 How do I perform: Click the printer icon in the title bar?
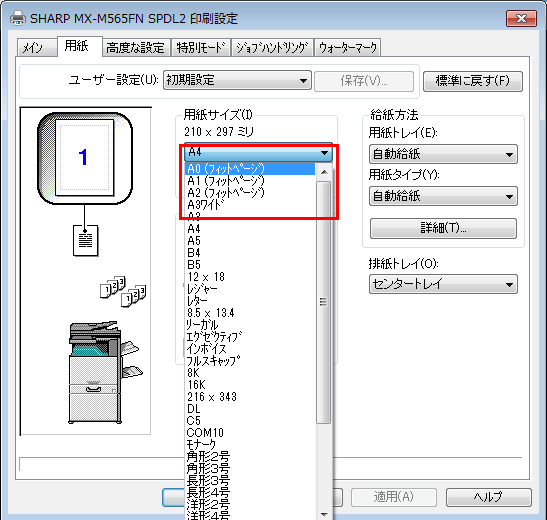pyautogui.click(x=18, y=18)
